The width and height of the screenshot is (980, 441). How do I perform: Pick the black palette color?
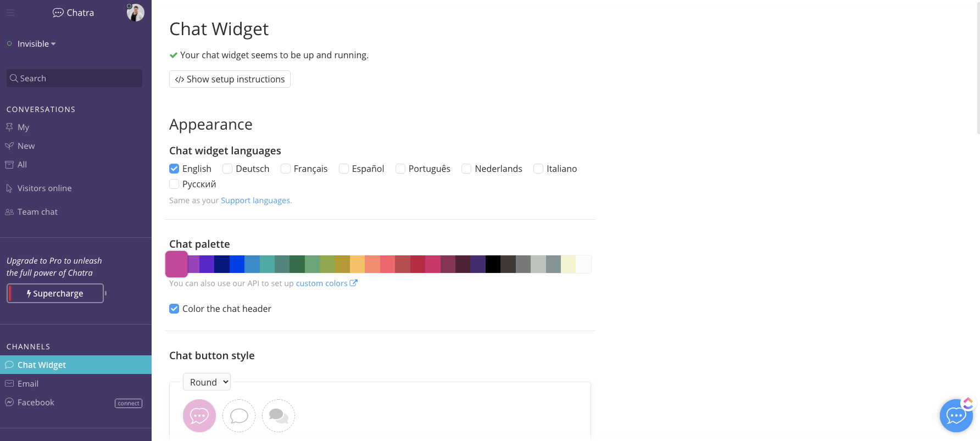pos(493,264)
